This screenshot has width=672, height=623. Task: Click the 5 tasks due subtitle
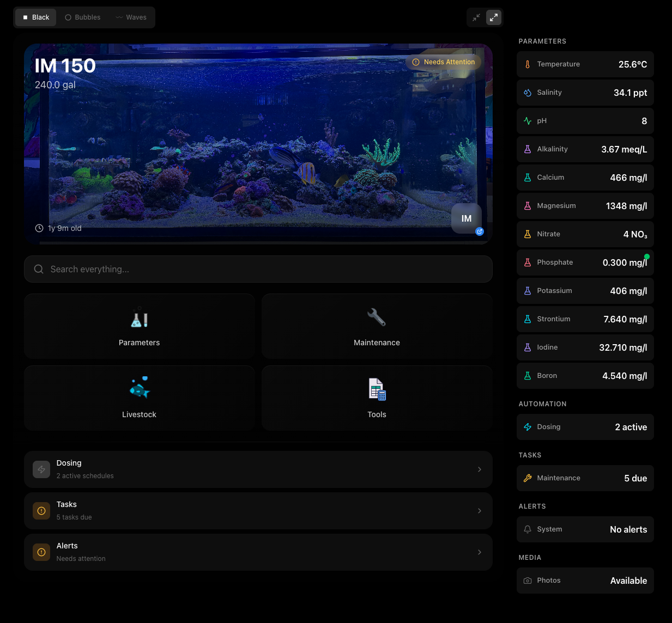pos(74,517)
